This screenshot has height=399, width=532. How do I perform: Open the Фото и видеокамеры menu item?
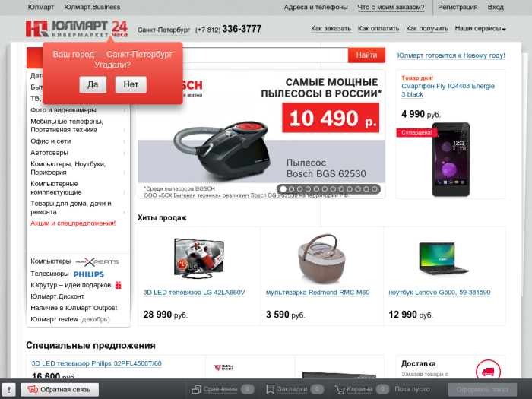(x=63, y=110)
